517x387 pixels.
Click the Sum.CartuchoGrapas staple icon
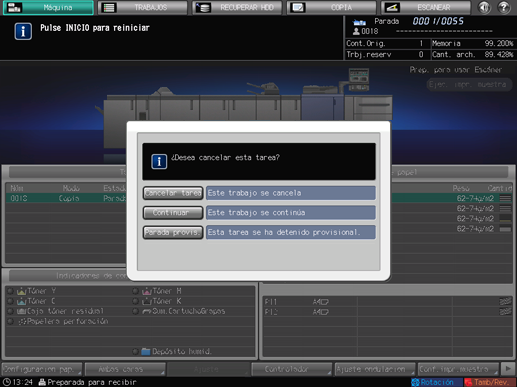point(147,311)
